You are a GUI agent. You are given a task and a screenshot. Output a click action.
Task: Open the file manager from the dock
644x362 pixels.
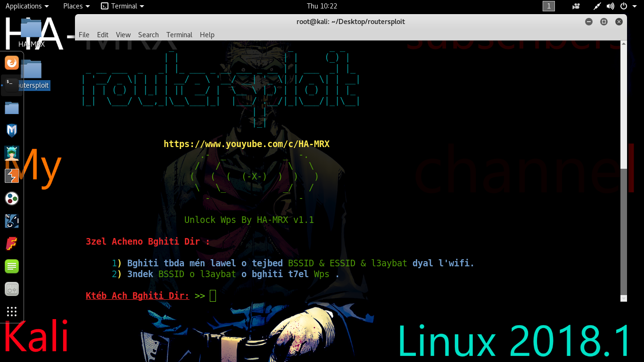coord(11,108)
